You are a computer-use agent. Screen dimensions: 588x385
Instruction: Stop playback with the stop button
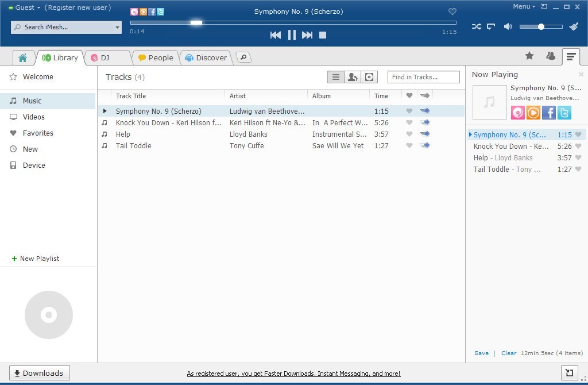tap(323, 35)
